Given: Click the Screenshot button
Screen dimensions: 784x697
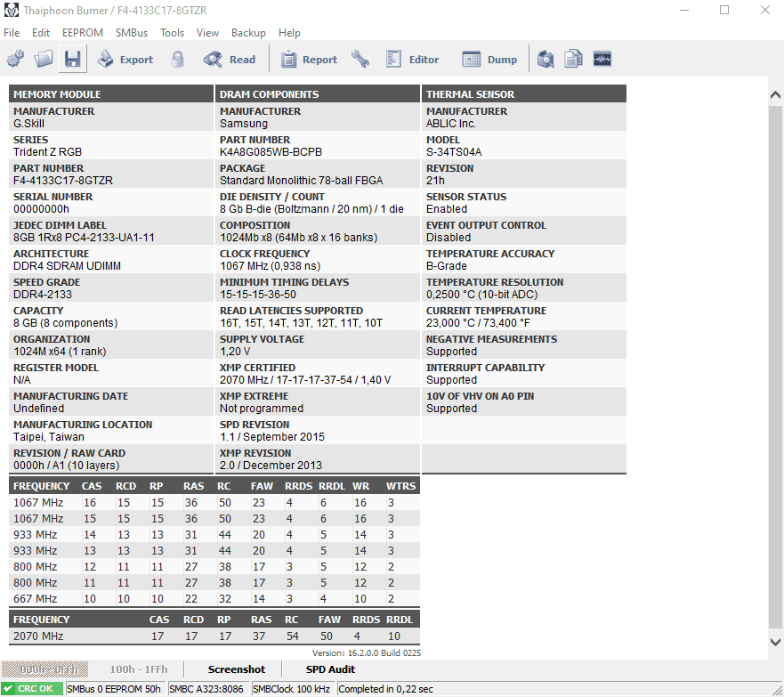Looking at the screenshot, I should (237, 669).
